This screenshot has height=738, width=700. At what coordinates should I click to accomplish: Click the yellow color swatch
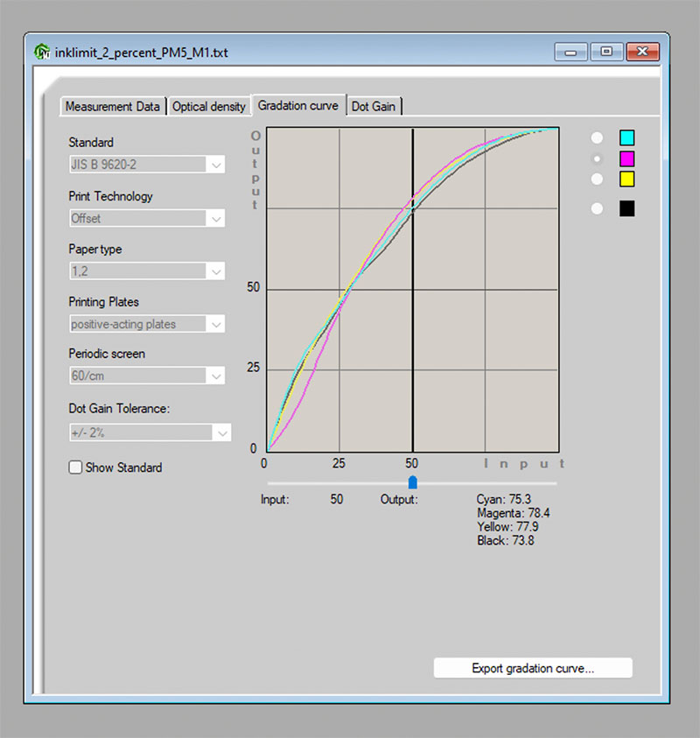pos(626,179)
